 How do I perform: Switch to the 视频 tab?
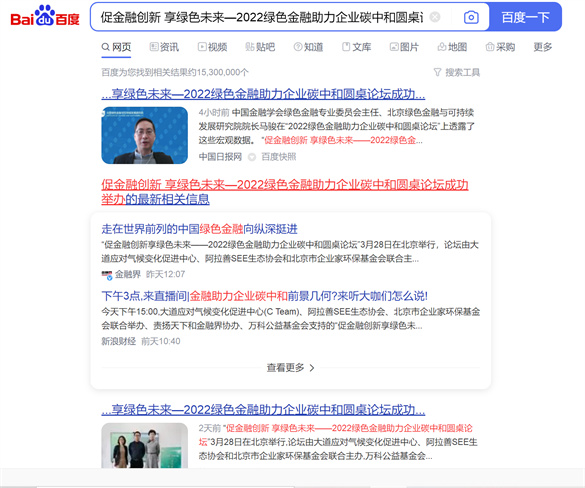(x=212, y=47)
